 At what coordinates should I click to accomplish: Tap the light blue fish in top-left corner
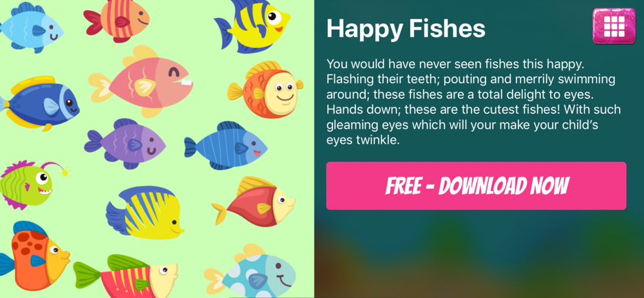[x=31, y=28]
